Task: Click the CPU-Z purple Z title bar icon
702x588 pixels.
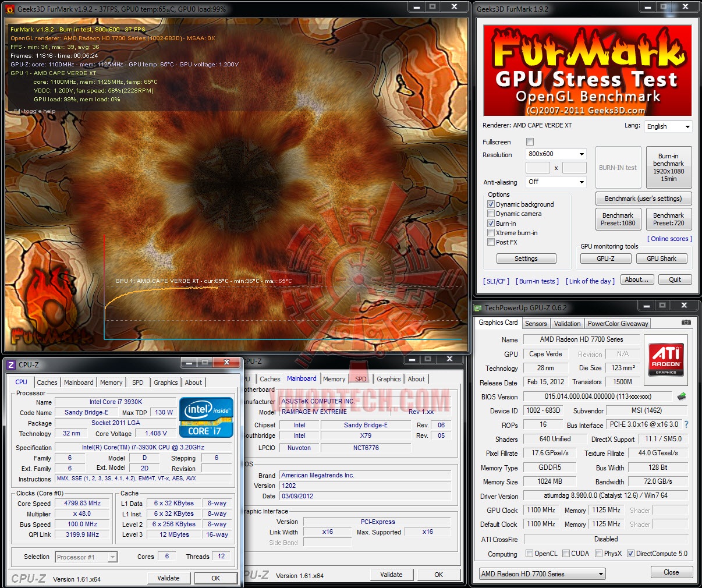Action: 10,365
